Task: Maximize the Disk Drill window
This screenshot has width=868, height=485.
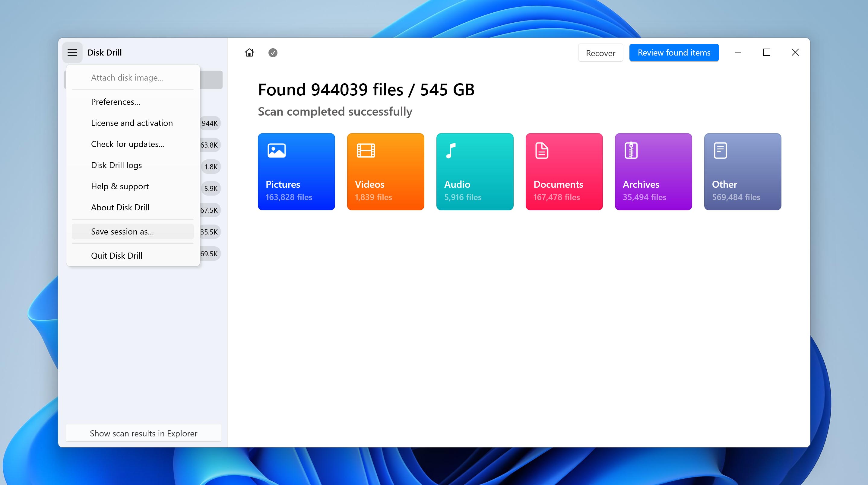Action: (x=767, y=53)
